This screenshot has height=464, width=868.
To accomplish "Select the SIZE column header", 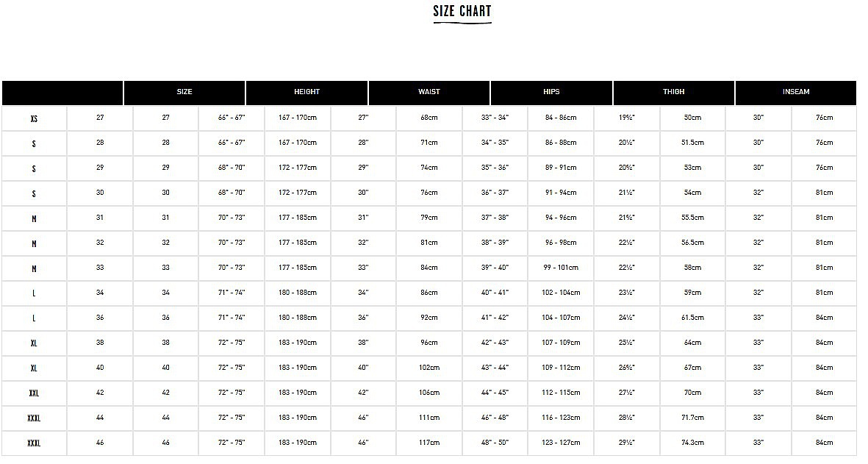I will [184, 93].
